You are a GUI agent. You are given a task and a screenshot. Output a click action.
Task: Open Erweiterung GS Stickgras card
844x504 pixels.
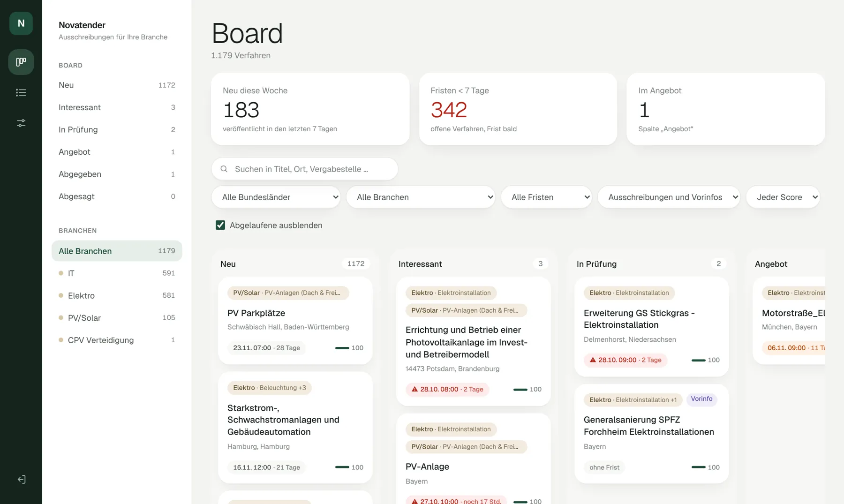click(x=652, y=327)
